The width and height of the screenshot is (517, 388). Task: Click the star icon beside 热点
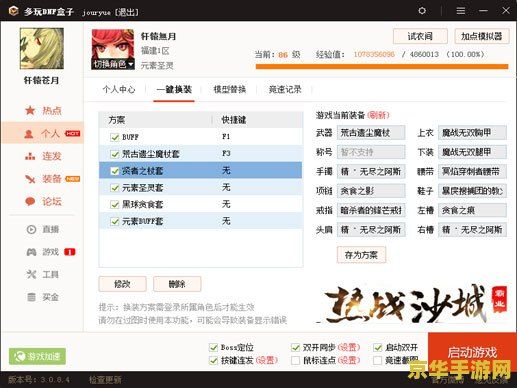[30, 110]
